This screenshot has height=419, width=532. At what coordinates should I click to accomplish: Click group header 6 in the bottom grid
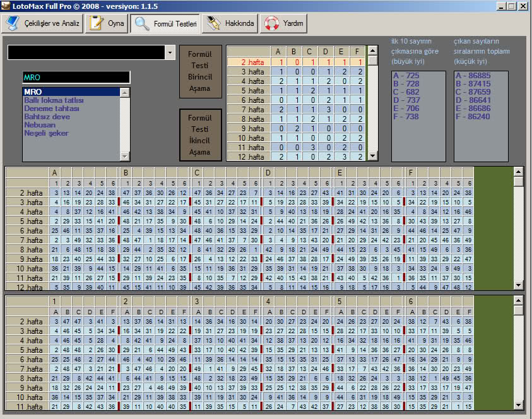click(411, 301)
